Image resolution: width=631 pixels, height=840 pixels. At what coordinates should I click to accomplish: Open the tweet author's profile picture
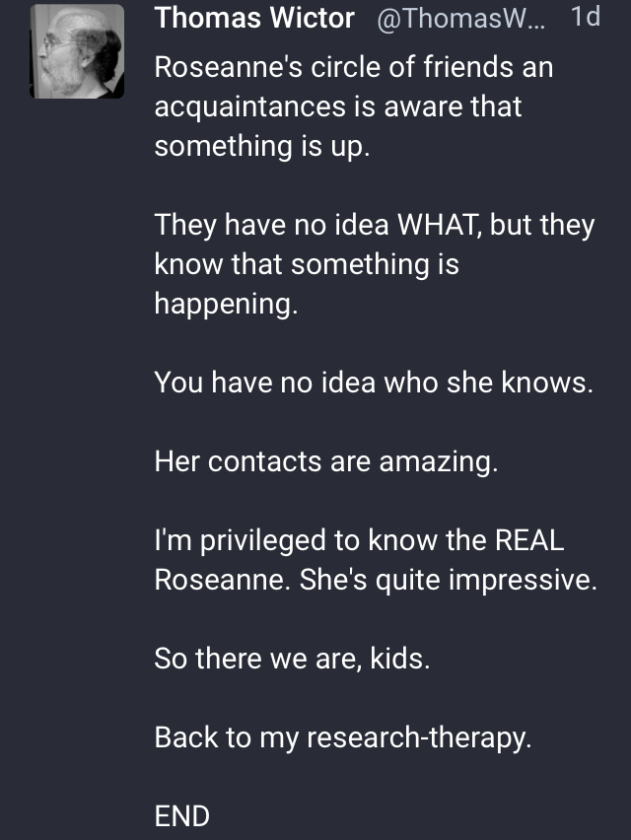click(77, 51)
